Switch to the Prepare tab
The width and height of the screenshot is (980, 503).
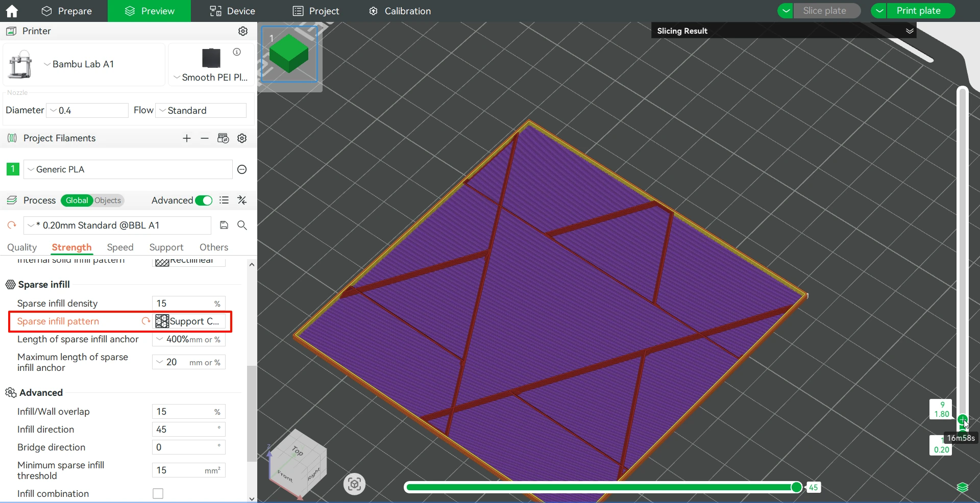click(66, 11)
